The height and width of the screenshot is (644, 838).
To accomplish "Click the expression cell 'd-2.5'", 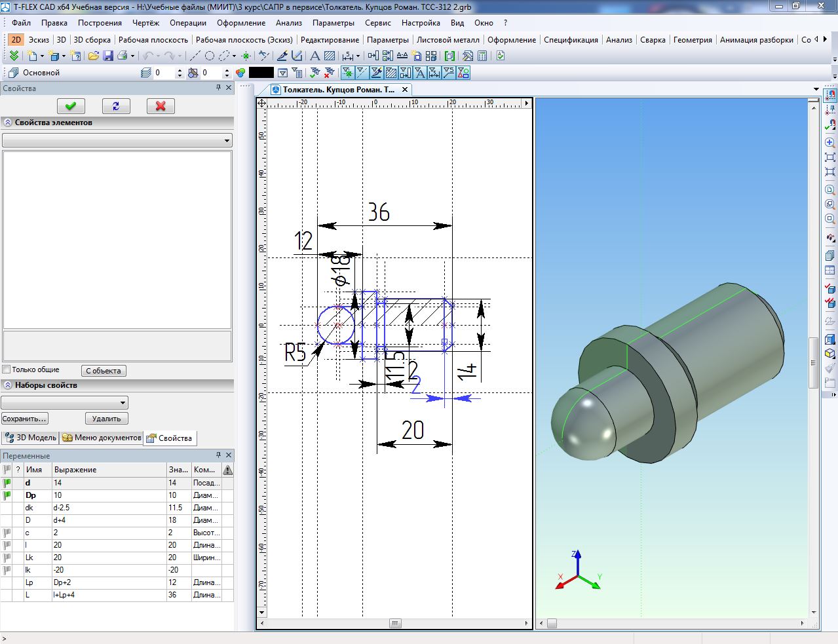I will (x=110, y=508).
